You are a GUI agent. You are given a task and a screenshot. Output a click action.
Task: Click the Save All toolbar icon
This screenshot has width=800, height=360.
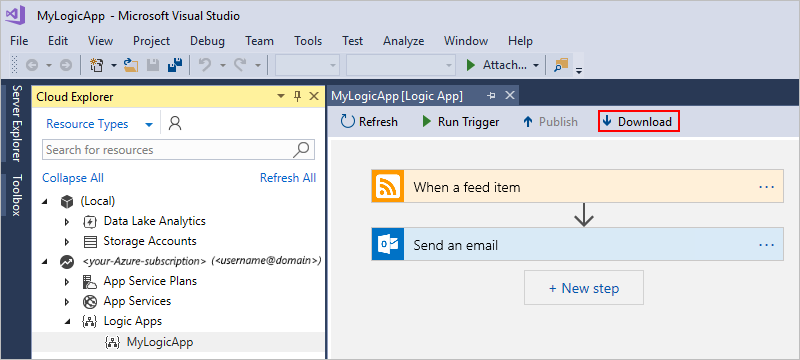pos(176,65)
